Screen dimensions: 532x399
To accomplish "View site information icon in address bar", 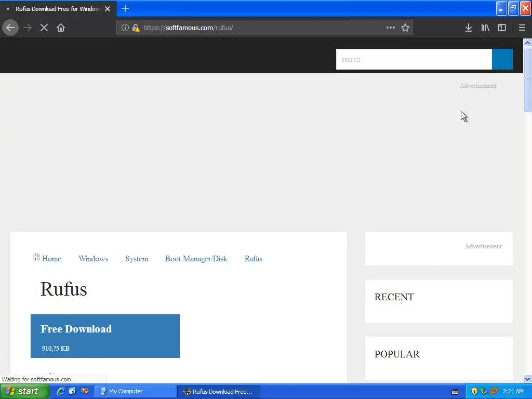I will pos(125,28).
